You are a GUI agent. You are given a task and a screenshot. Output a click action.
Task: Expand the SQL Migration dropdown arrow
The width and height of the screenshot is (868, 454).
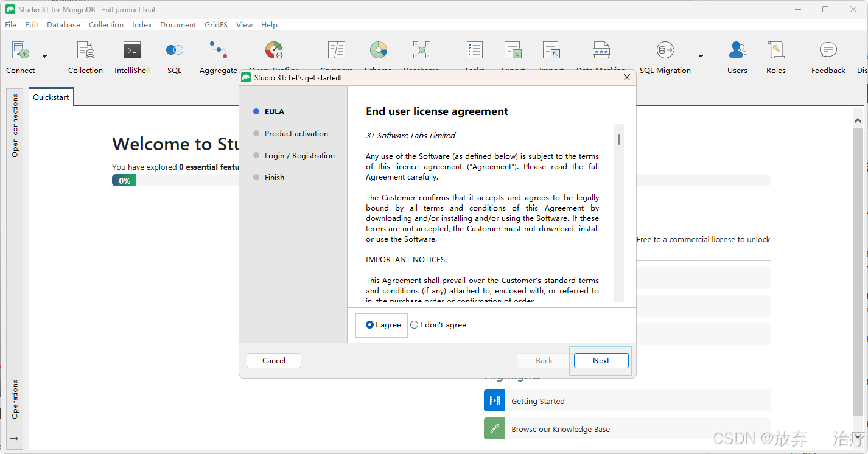(701, 57)
